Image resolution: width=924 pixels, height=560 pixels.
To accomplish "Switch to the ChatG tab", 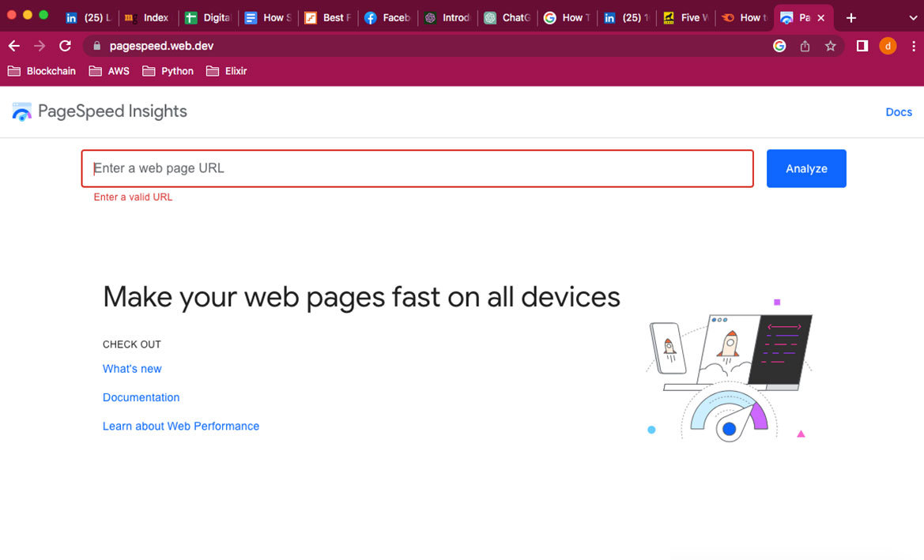I will 507,18.
